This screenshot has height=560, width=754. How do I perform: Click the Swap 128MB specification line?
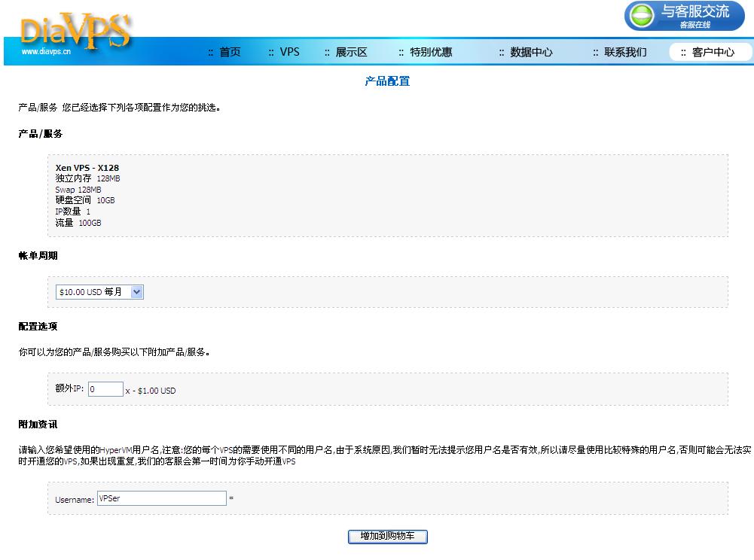tap(78, 190)
